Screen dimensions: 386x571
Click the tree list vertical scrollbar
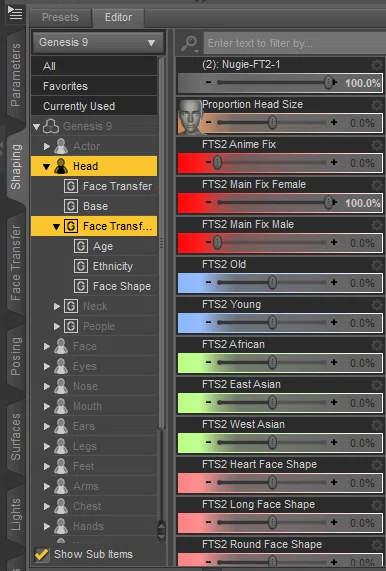161,242
